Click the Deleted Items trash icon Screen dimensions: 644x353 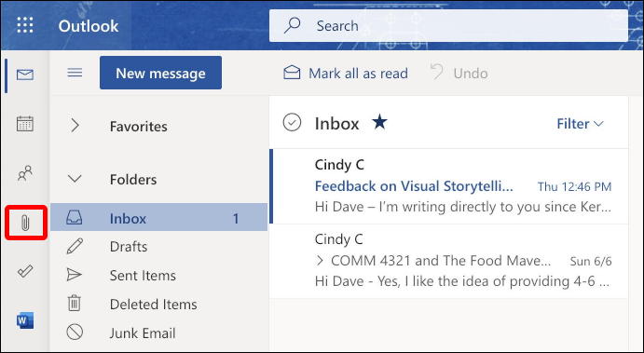point(75,304)
